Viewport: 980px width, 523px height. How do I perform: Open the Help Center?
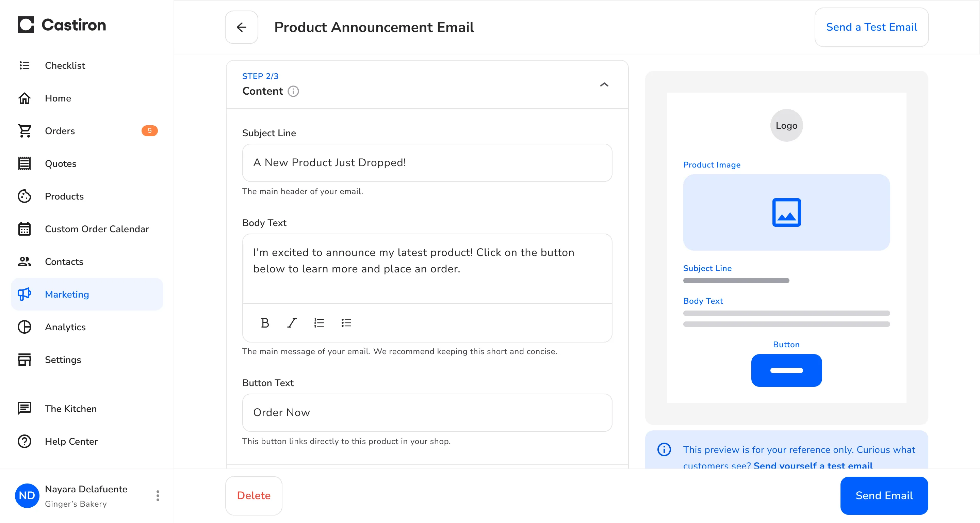(x=71, y=441)
